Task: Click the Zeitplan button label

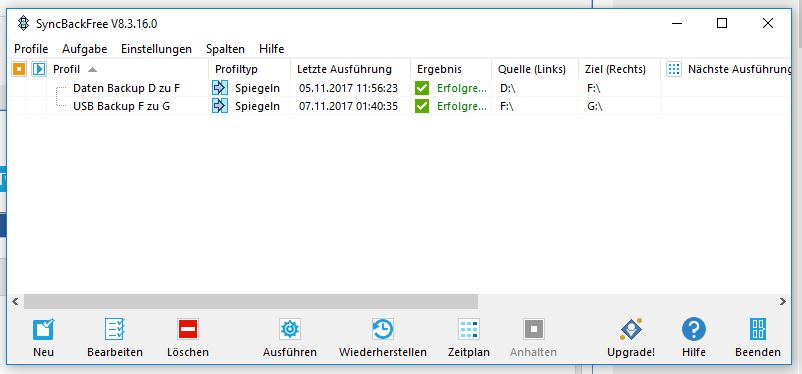Action: click(469, 352)
